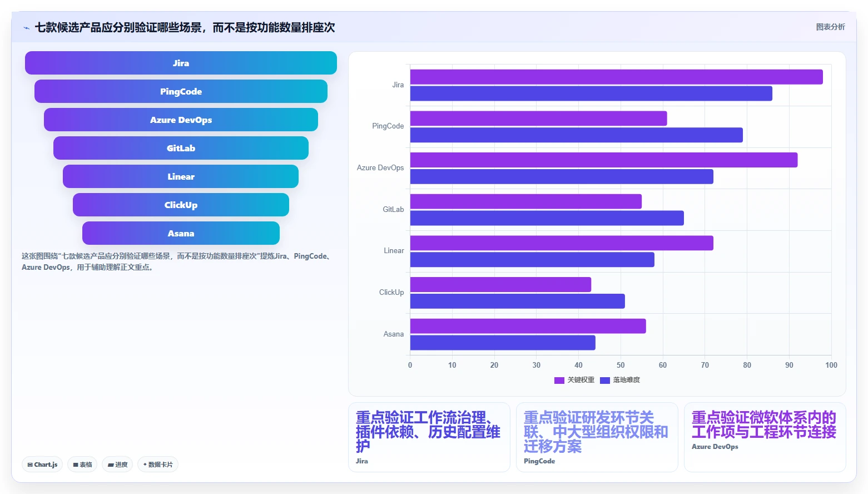
Task: Open the card 重点验证研发环节关联
Action: [597, 437]
